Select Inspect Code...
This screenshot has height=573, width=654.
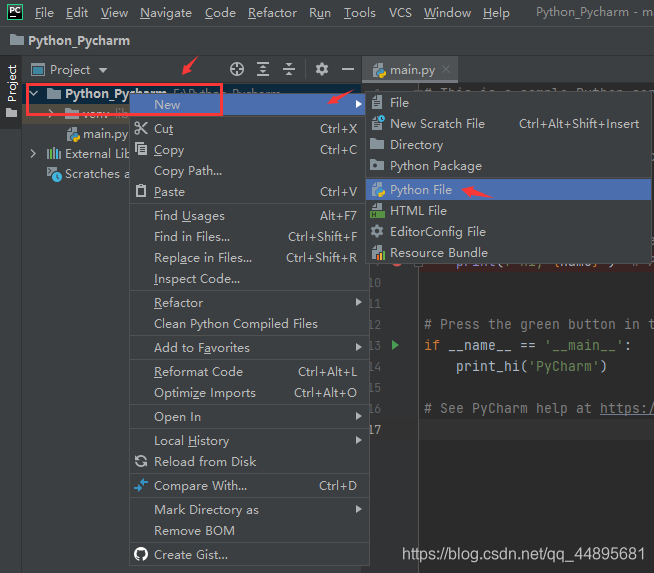point(249,279)
